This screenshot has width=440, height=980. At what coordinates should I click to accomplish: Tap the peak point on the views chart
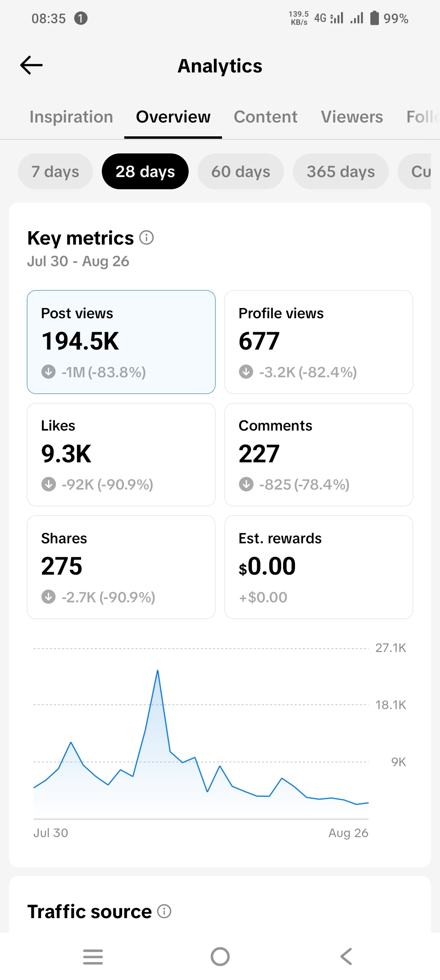(158, 670)
